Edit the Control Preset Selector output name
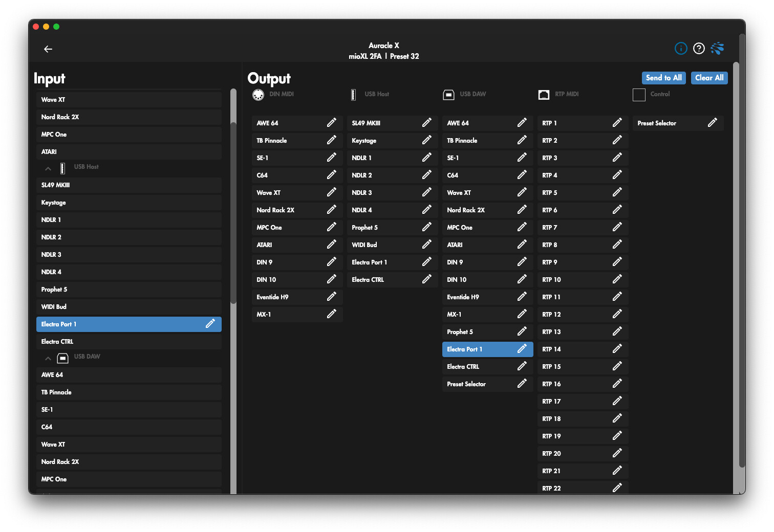 click(712, 123)
